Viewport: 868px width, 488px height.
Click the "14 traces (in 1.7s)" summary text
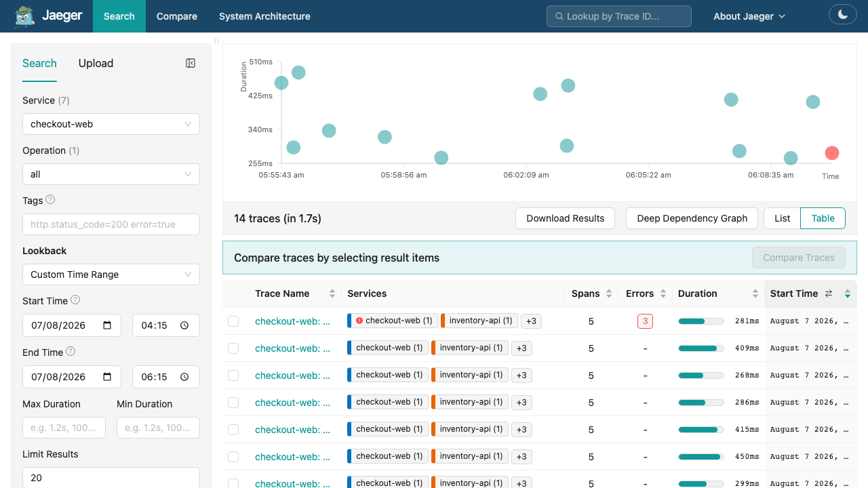click(x=277, y=218)
